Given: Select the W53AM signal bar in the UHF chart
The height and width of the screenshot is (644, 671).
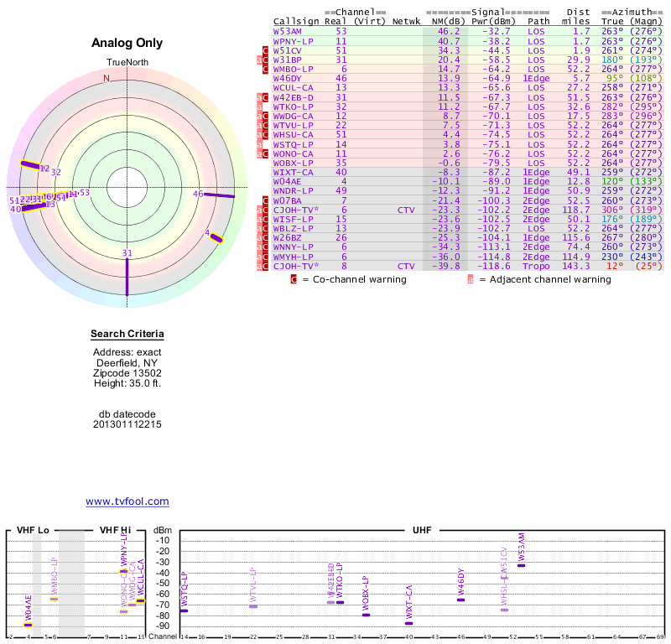Looking at the screenshot, I should [x=521, y=565].
